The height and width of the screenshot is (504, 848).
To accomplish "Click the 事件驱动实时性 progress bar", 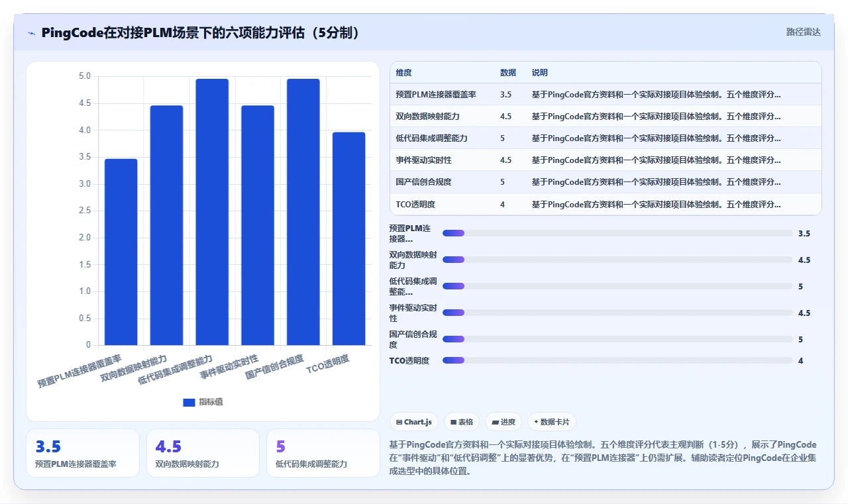I will pyautogui.click(x=617, y=313).
